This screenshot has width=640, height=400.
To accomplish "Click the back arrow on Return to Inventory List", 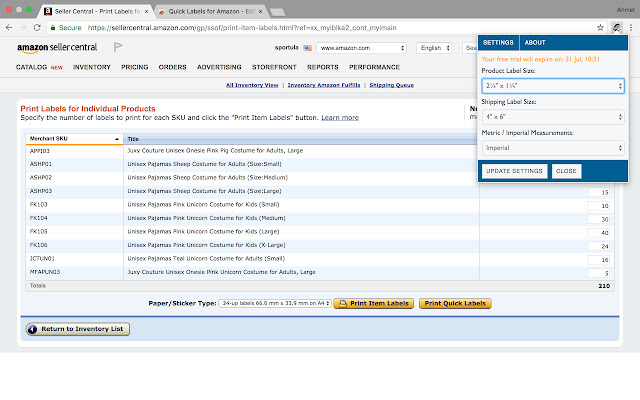I will (33, 329).
